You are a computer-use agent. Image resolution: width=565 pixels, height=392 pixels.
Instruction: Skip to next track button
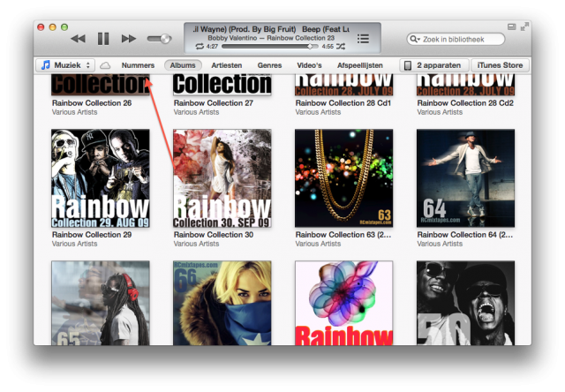click(129, 39)
